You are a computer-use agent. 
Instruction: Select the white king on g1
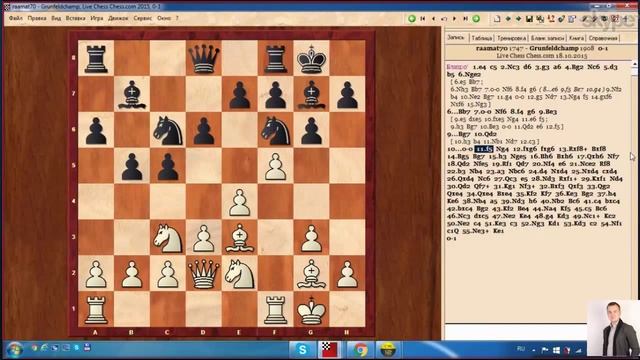311,309
